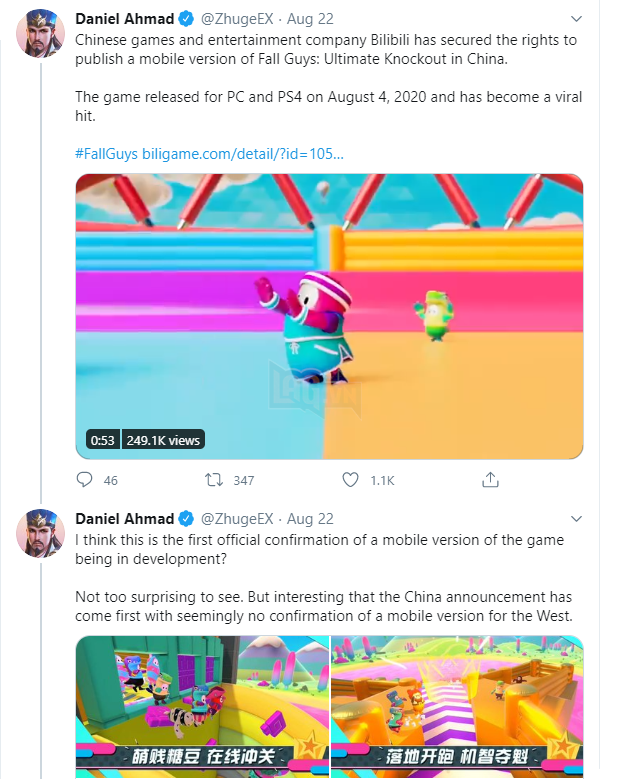Image resolution: width=630 pixels, height=779 pixels.
Task: Retweet the Bilibili Fall Guys tweet
Action: pyautogui.click(x=214, y=479)
